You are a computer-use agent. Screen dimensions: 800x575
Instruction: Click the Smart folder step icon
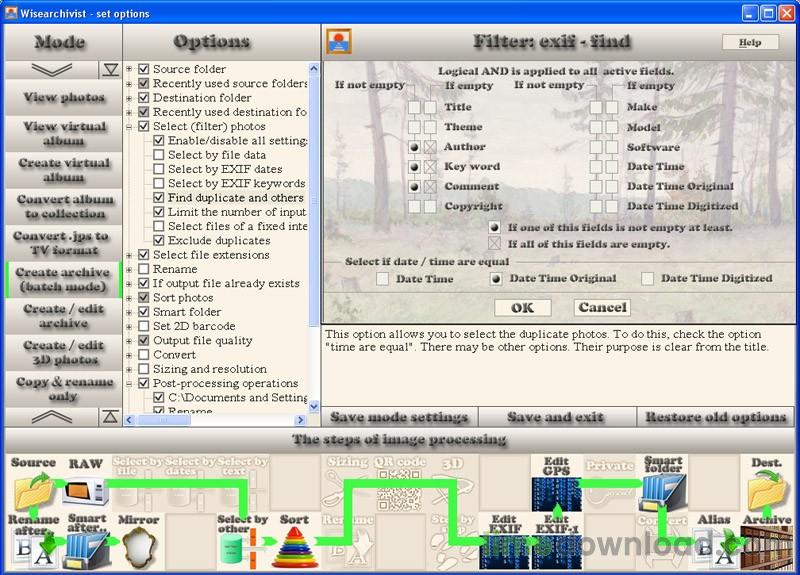click(663, 492)
